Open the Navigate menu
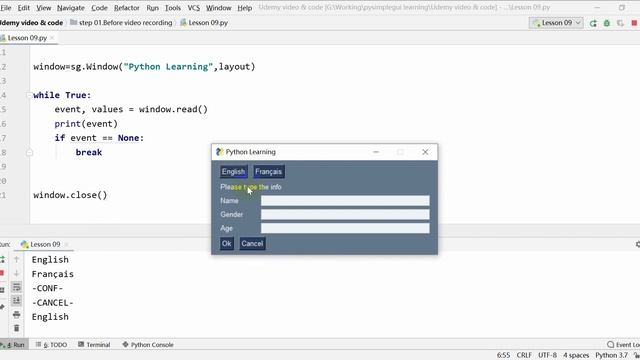640x360 pixels. click(x=71, y=8)
